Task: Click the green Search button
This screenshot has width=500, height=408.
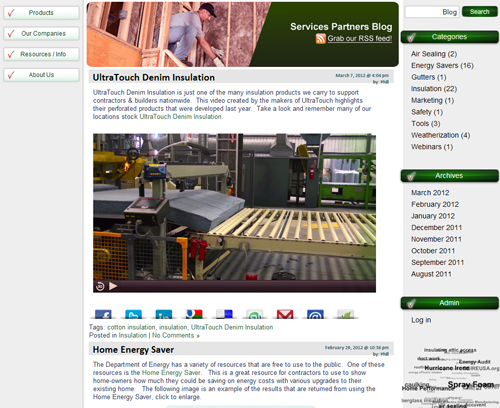Action: click(x=480, y=12)
